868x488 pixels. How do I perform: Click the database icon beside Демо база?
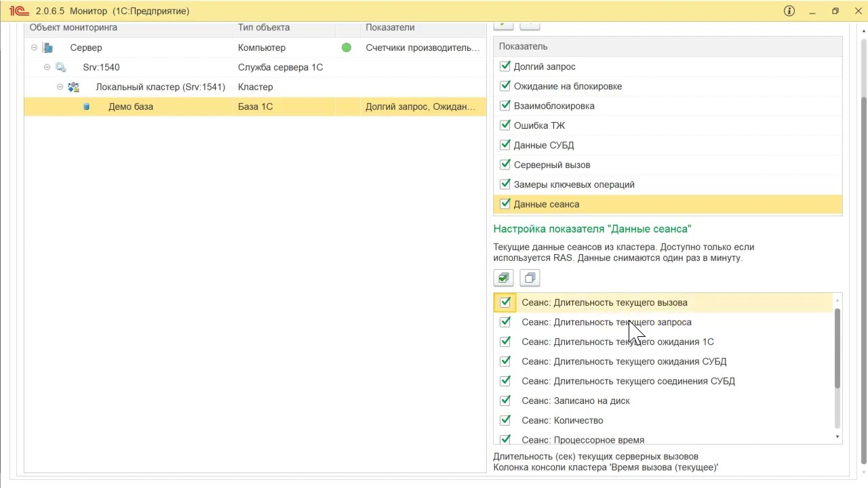click(86, 106)
